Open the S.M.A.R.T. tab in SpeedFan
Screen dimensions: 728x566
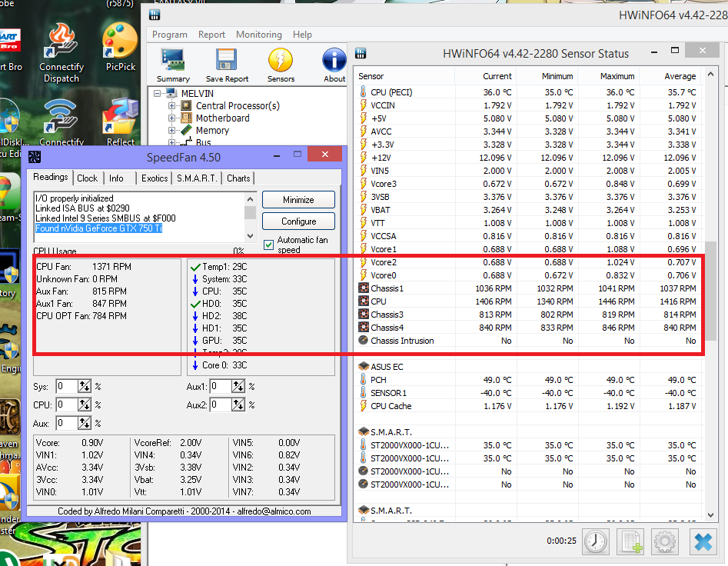point(197,178)
